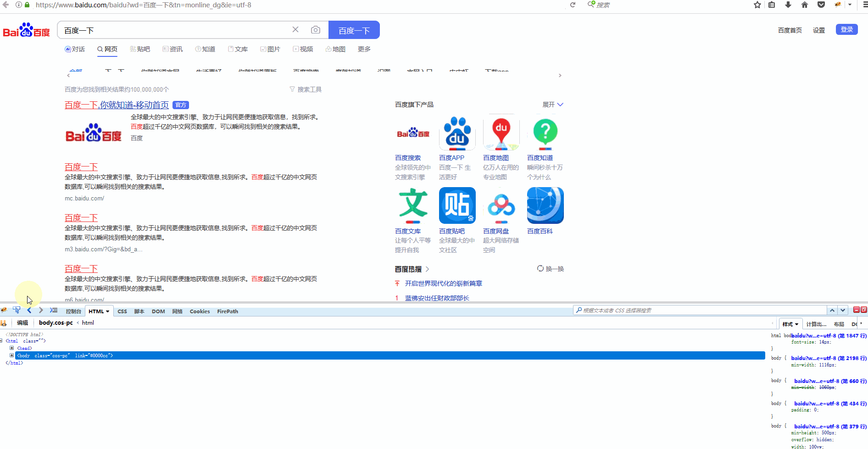Viewport: 868px width, 449px height.
Task: Switch to the 资讯 tab
Action: coord(172,49)
